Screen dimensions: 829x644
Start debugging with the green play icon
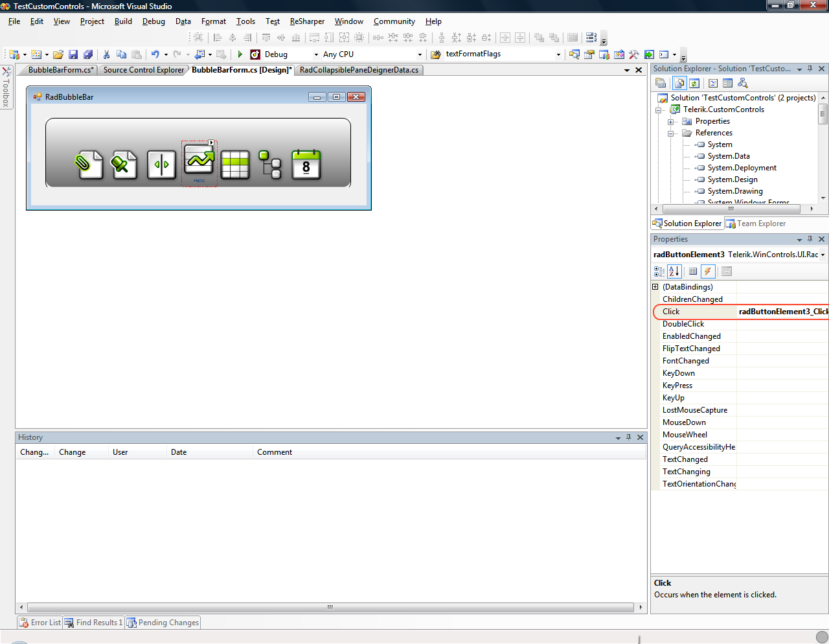coord(240,54)
